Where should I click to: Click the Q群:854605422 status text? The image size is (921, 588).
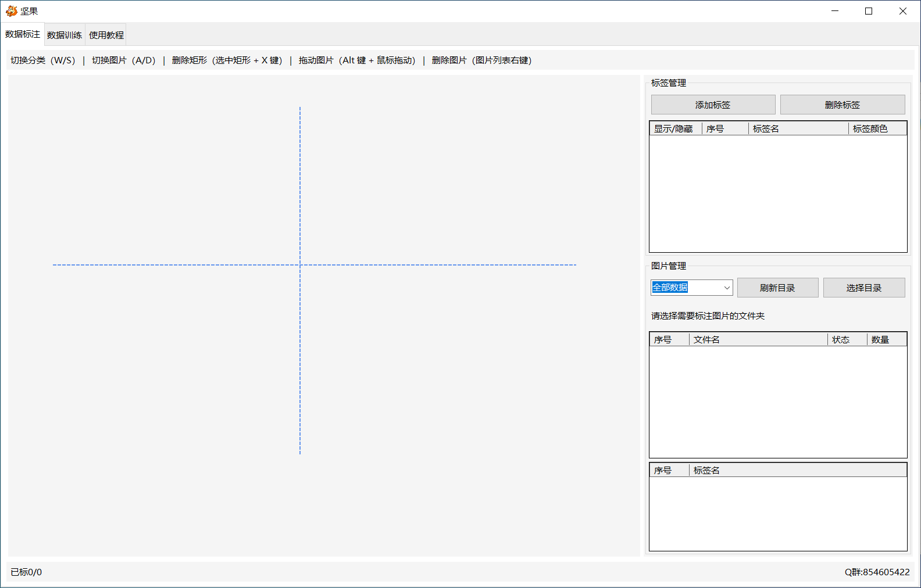877,572
